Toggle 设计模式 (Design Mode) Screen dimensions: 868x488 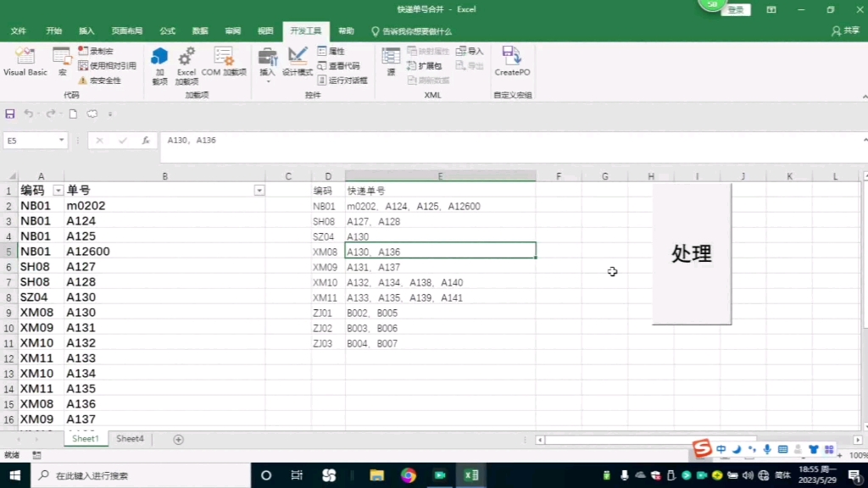pyautogui.click(x=298, y=65)
